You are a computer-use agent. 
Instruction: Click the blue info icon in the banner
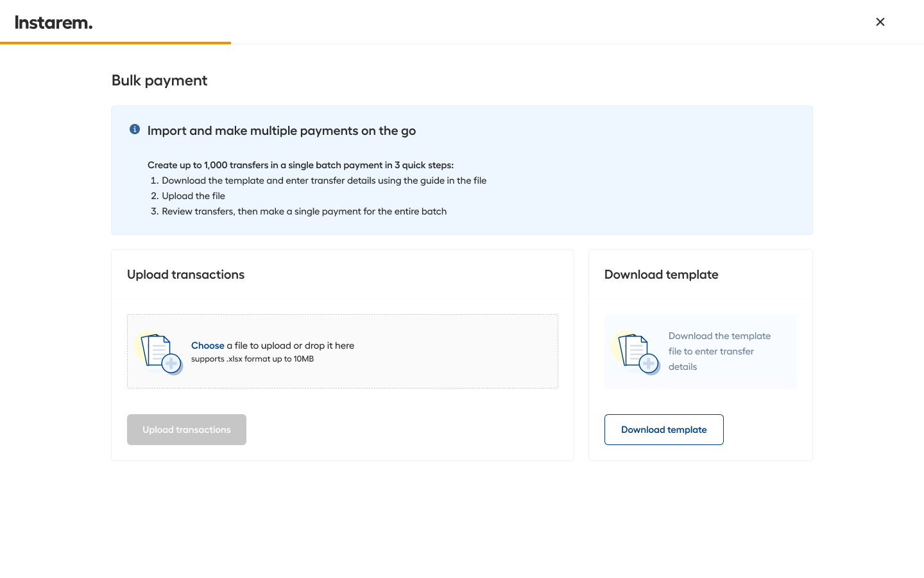click(x=135, y=129)
